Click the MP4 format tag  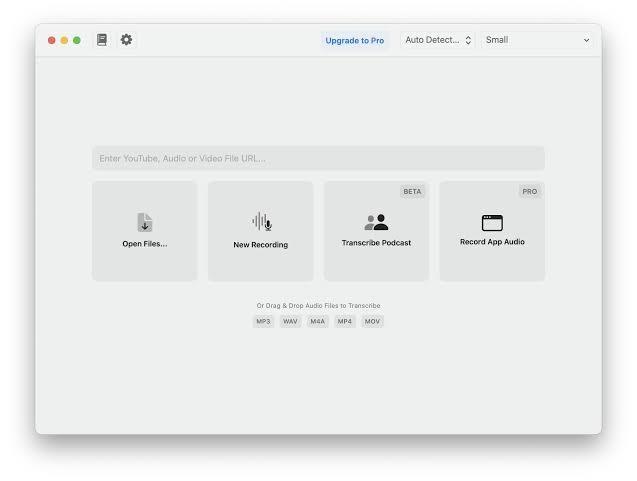coord(344,321)
